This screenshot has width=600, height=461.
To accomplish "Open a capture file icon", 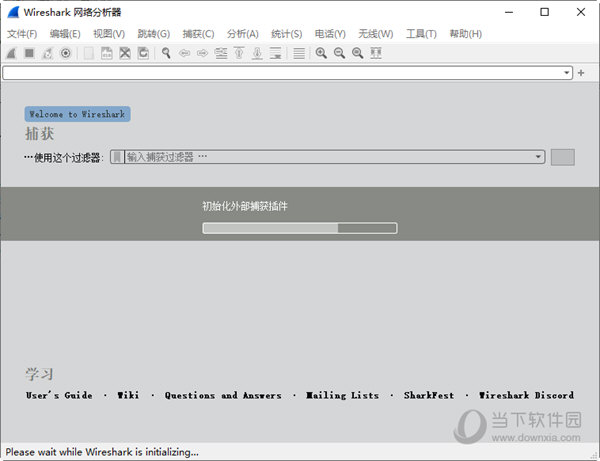I will pyautogui.click(x=88, y=53).
